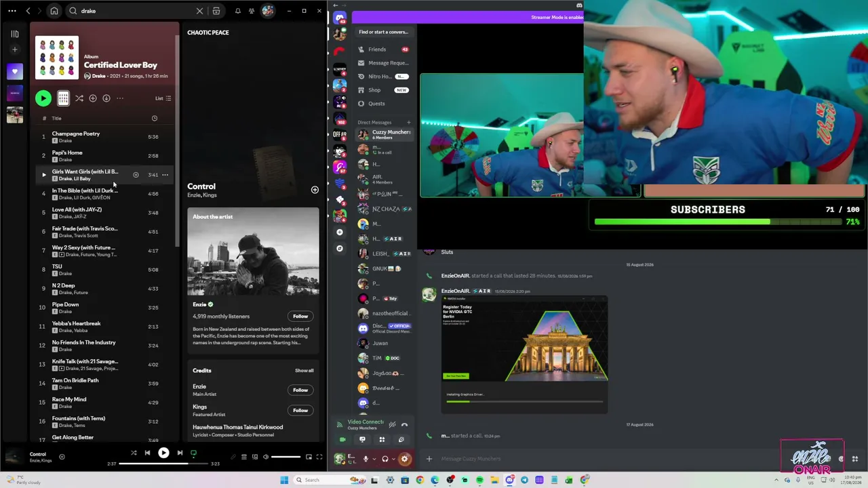
Task: Open Spotify friend activity icon
Action: click(x=252, y=11)
